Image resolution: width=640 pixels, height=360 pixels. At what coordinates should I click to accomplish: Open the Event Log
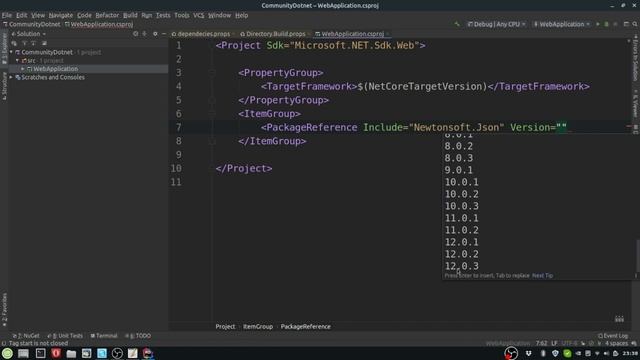[613, 336]
